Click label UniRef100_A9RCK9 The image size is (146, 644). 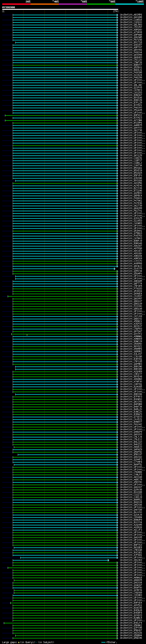point(131,259)
